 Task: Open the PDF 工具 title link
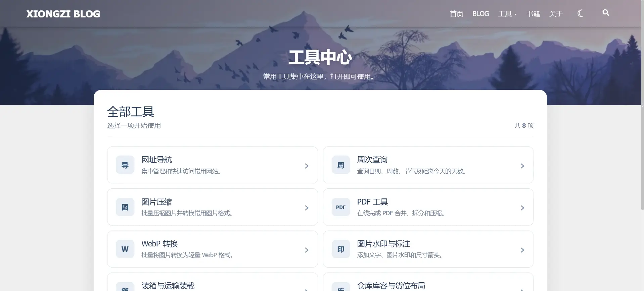click(x=373, y=202)
